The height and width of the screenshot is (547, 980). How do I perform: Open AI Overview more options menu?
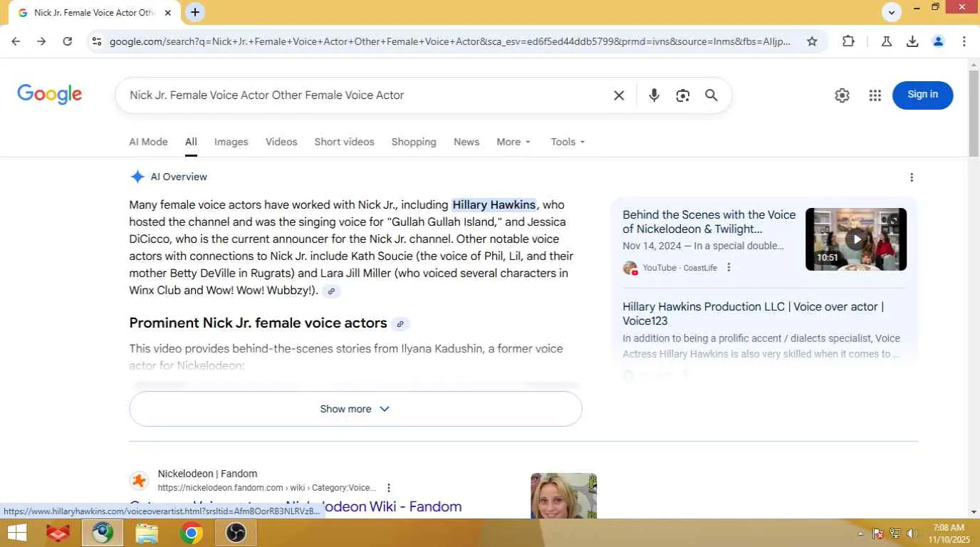pos(912,177)
